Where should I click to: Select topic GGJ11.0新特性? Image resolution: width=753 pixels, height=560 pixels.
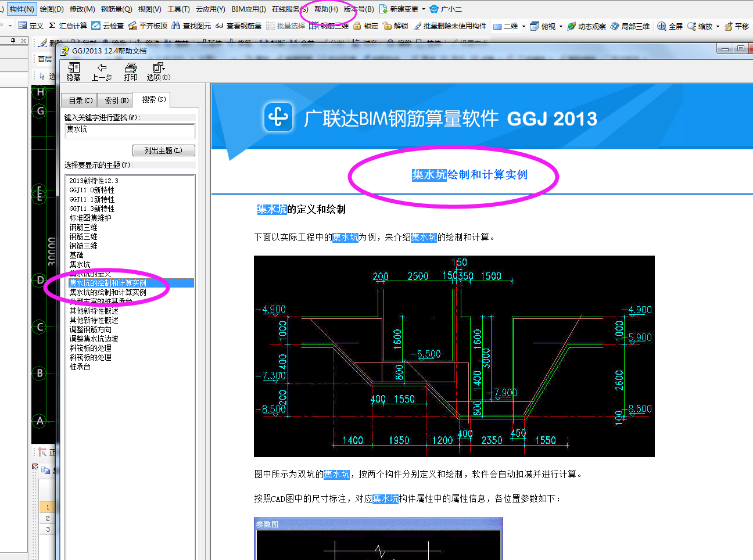(92, 190)
